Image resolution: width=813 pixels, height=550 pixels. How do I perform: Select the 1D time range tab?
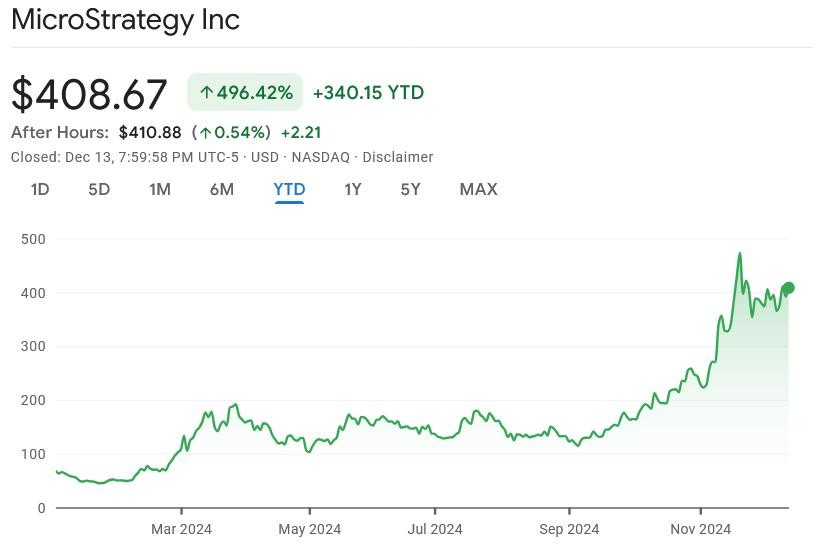click(40, 189)
